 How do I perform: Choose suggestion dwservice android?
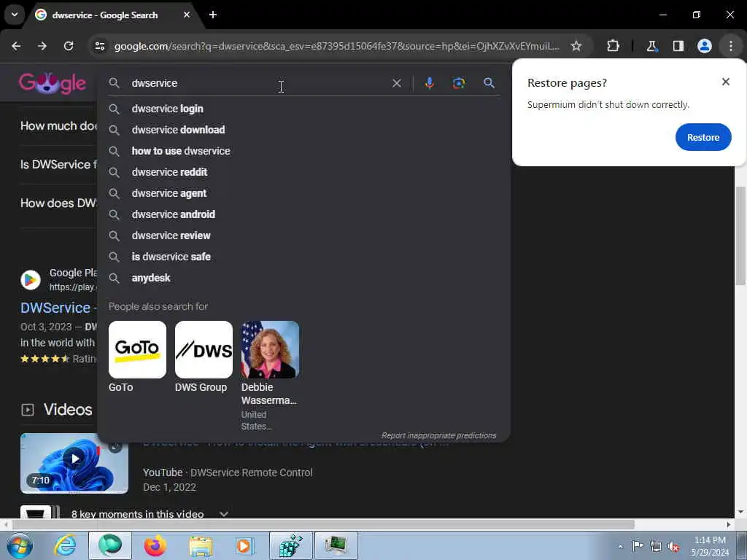(303, 214)
